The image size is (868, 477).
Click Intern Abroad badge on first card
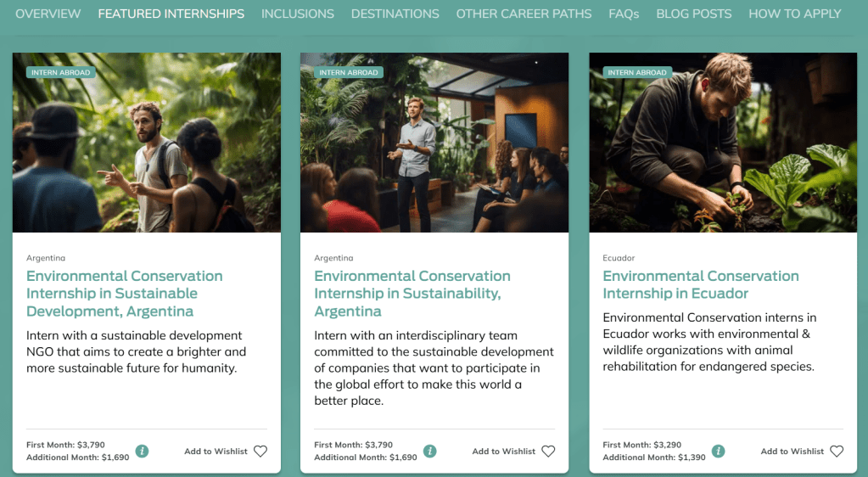pos(60,72)
